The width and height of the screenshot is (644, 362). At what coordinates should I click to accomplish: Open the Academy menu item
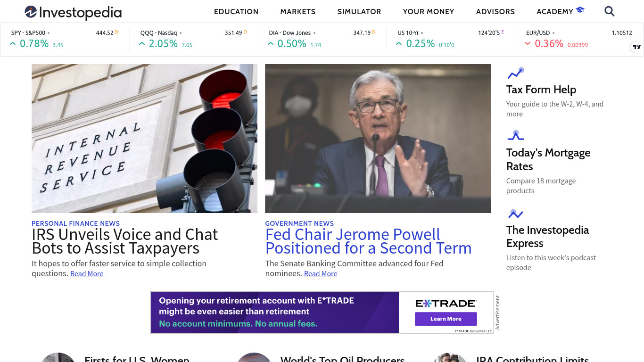coord(555,11)
